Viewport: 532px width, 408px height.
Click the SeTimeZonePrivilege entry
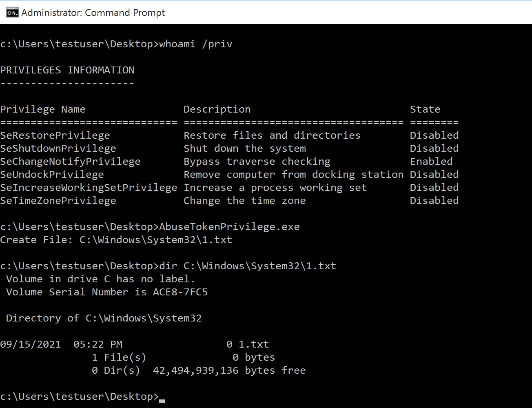58,201
